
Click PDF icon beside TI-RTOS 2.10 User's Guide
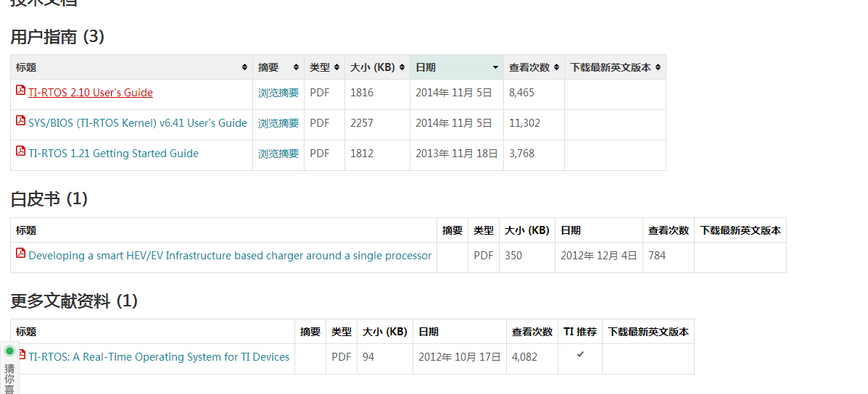click(21, 91)
